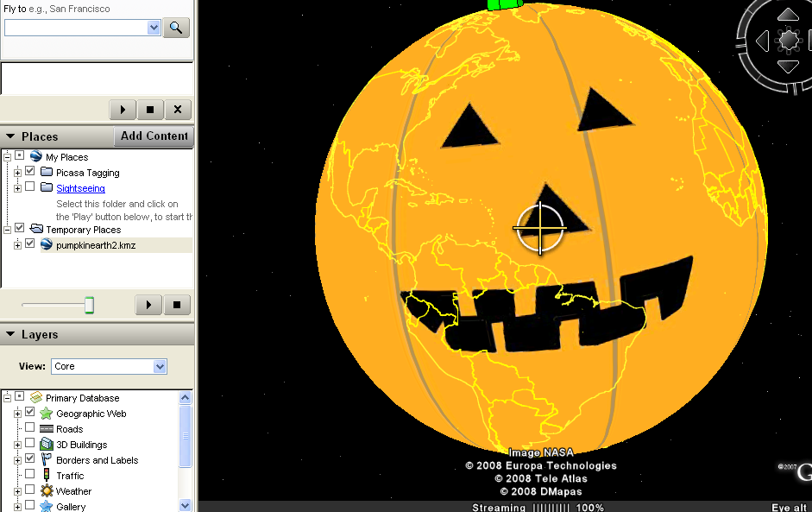Expand the Sightseeing folder

(x=17, y=188)
